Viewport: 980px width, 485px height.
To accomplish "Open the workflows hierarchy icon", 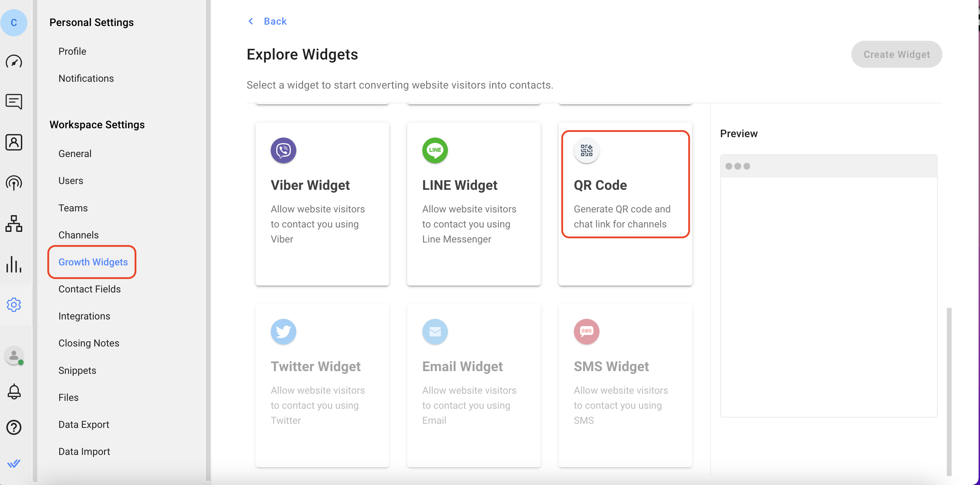I will point(14,224).
